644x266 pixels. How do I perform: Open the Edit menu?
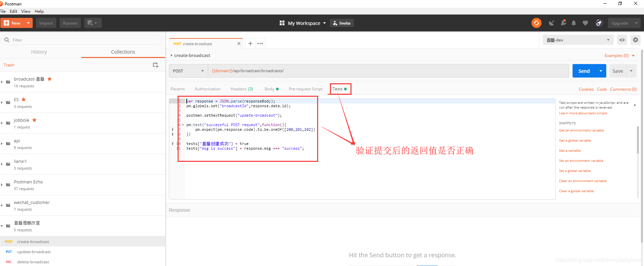pos(13,11)
